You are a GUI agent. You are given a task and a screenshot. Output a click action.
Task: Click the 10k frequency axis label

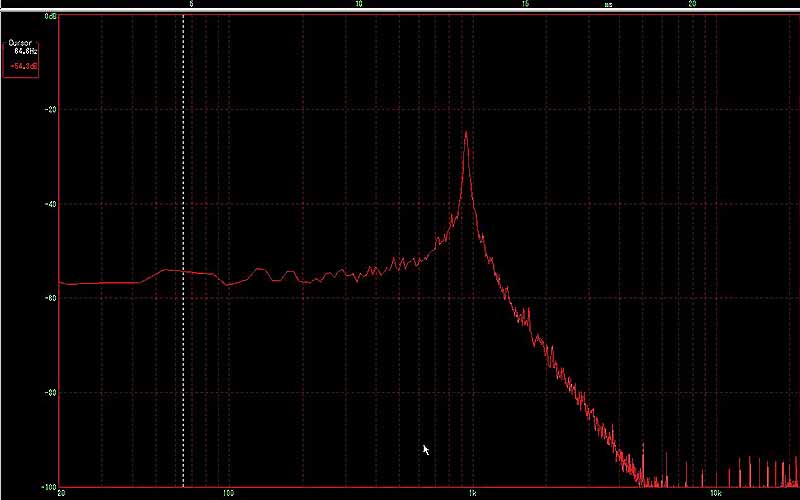pos(714,494)
